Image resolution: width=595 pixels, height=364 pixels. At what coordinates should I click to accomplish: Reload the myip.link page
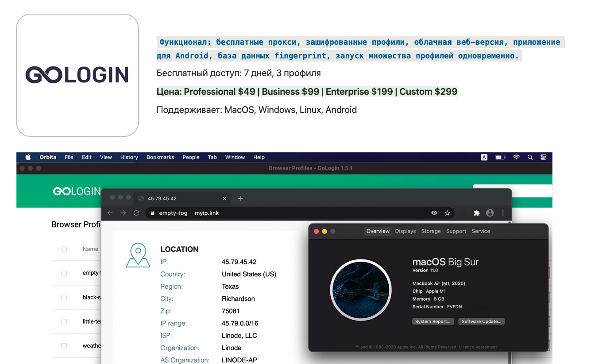pyautogui.click(x=137, y=213)
